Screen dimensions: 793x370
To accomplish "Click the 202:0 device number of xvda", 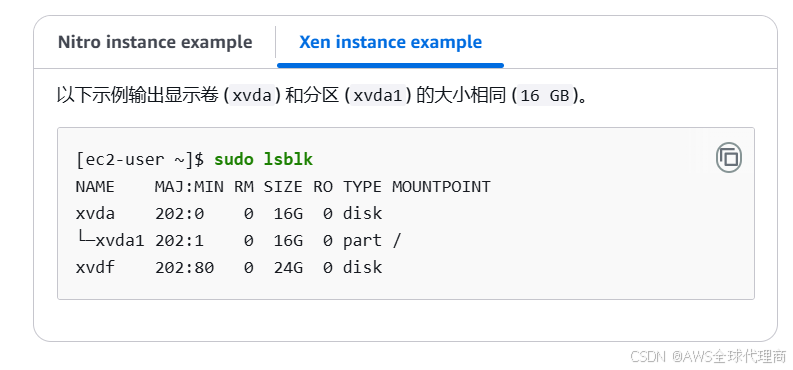I will [179, 214].
